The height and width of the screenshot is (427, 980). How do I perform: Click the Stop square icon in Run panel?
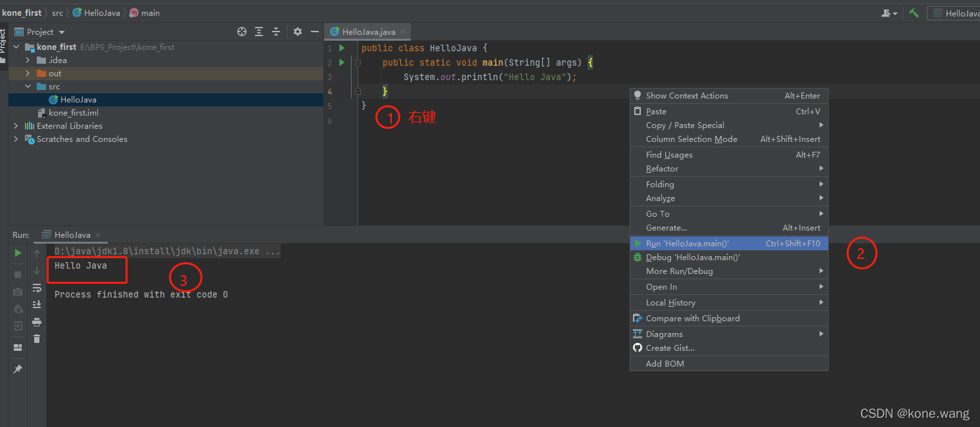[18, 274]
